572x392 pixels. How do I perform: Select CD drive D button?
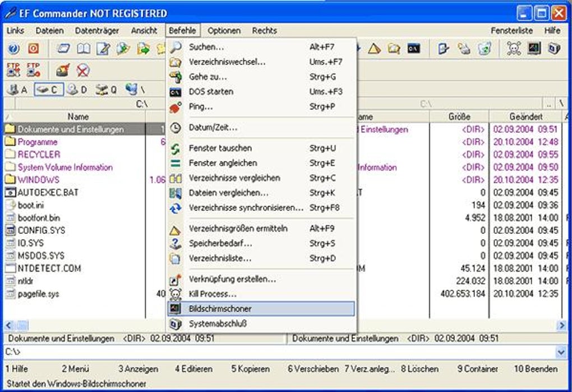77,90
